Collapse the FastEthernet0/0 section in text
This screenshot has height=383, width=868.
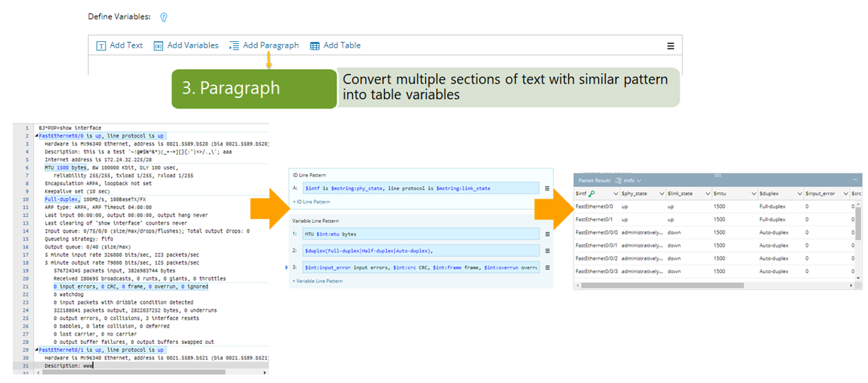pos(35,135)
